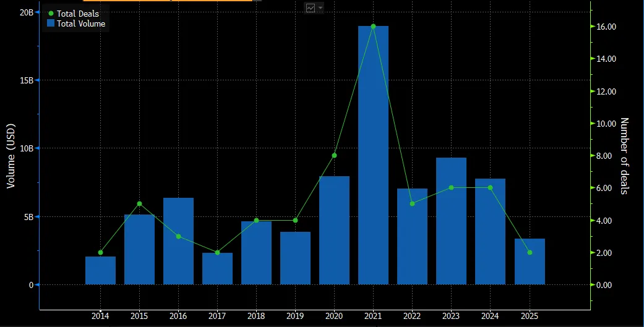Screen dimensions: 644x327
Task: Click the 2025 Total Volume bar
Action: point(530,261)
